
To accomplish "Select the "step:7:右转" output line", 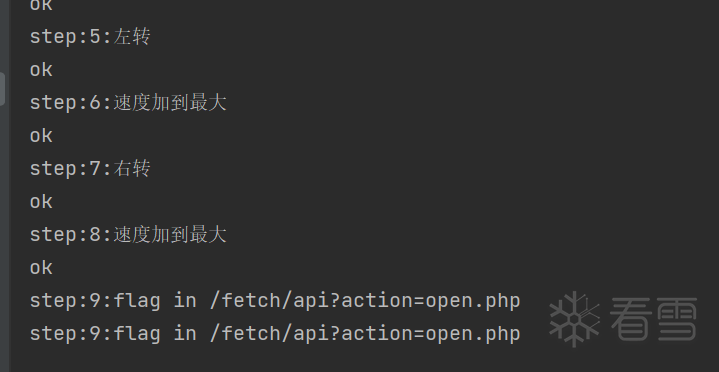I will coord(90,169).
